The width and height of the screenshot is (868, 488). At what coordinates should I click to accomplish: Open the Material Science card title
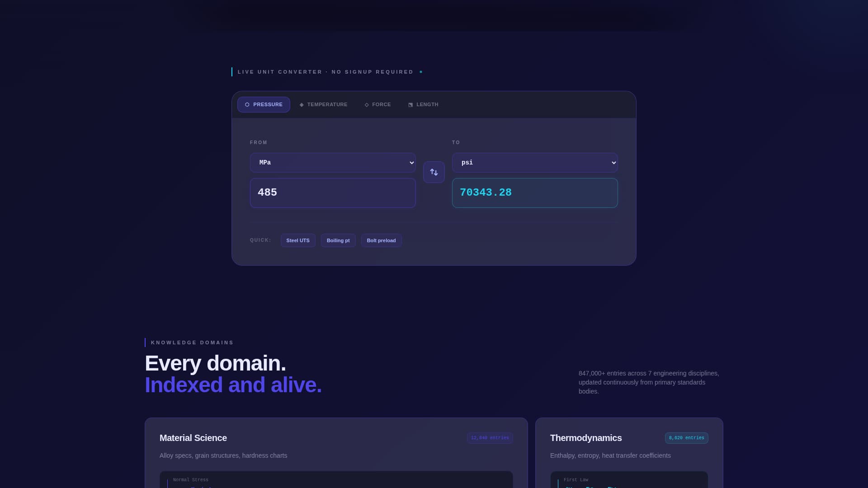pyautogui.click(x=193, y=438)
